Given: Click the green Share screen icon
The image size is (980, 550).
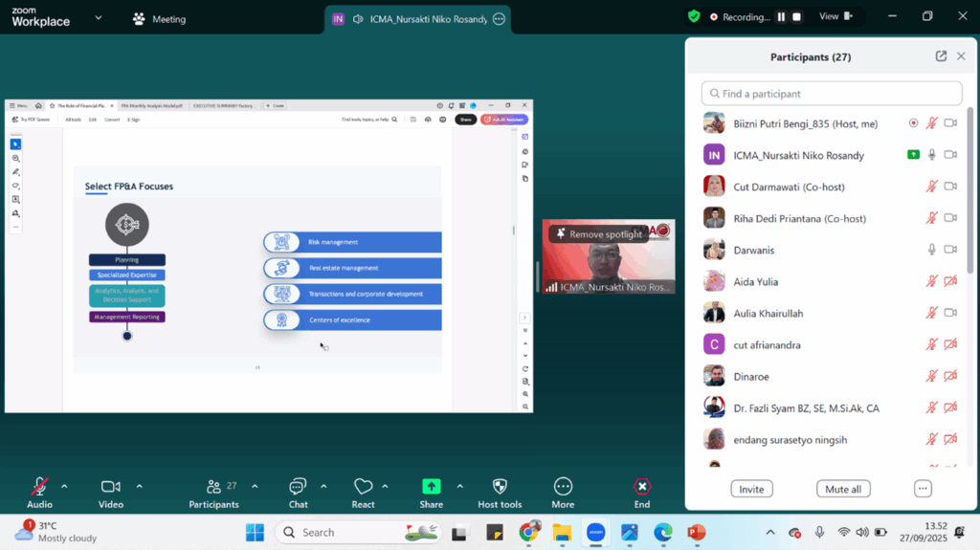Looking at the screenshot, I should pyautogui.click(x=431, y=487).
